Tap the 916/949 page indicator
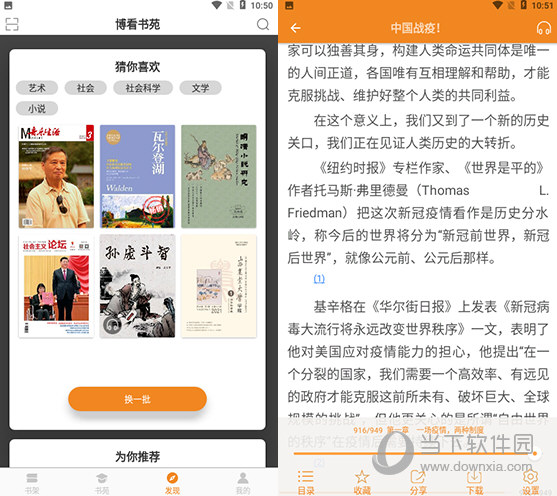This screenshot has height=496, width=557. [x=368, y=430]
